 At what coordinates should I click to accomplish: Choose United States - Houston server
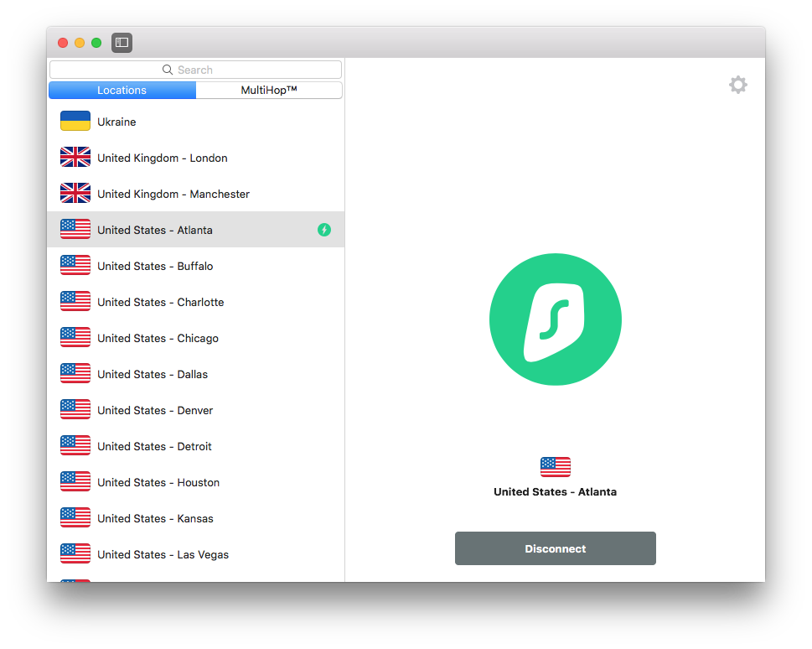pos(158,482)
